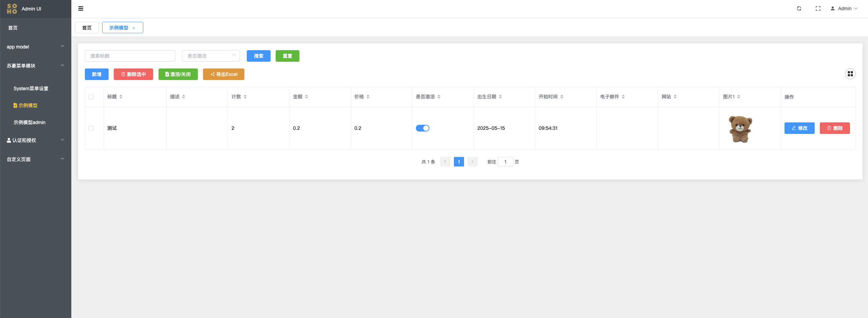Click the 导出Excel export icon button
The width and height of the screenshot is (868, 318).
pyautogui.click(x=223, y=74)
